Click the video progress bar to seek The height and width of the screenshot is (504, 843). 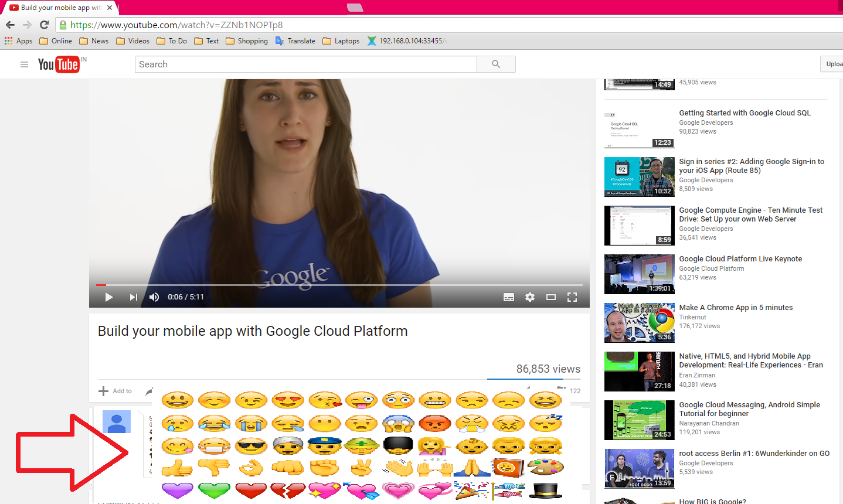tap(340, 284)
